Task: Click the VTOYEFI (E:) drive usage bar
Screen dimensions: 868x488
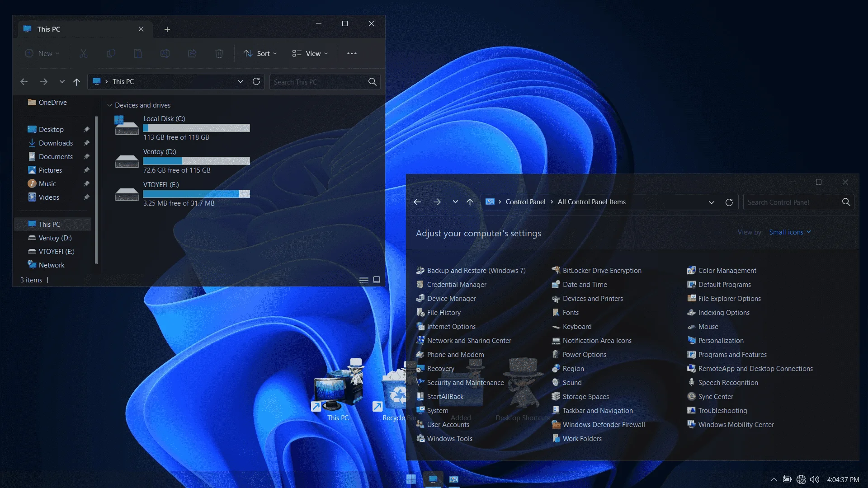Action: (196, 194)
